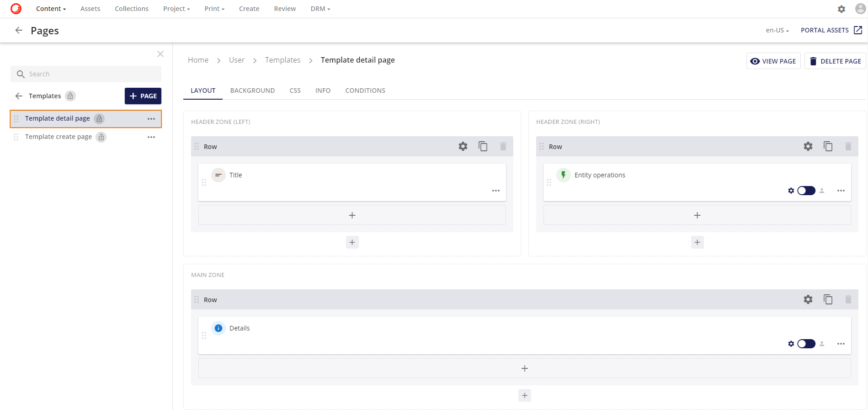Duplicate the row in Header Zone (Right)
Screen dimensions: 868x410
tap(828, 146)
